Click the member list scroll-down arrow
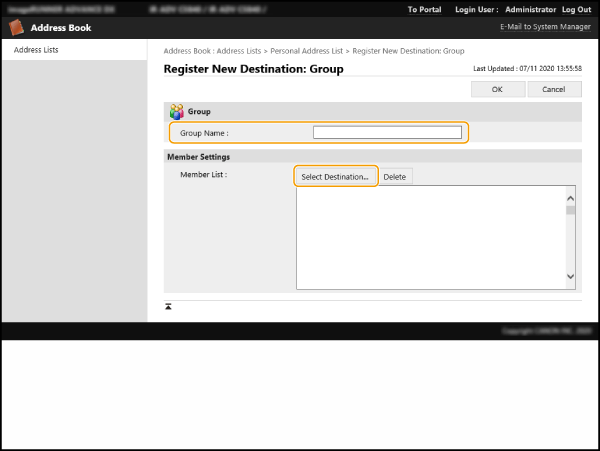The height and width of the screenshot is (451, 600). click(571, 276)
